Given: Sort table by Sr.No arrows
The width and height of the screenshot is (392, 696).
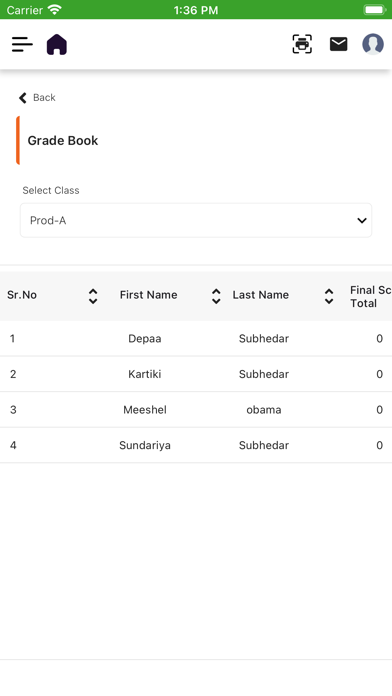Looking at the screenshot, I should 93,296.
